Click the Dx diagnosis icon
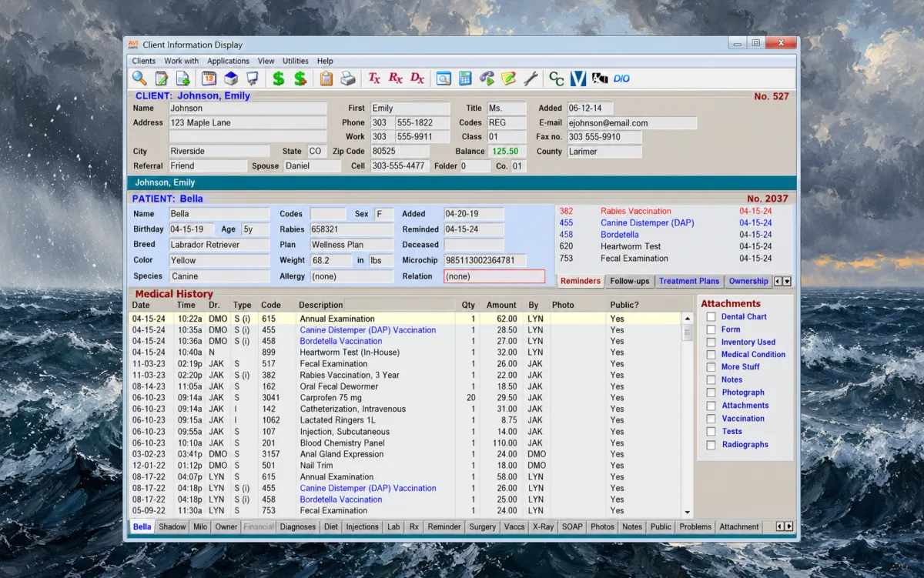Viewport: 924px width, 578px height. (x=417, y=79)
